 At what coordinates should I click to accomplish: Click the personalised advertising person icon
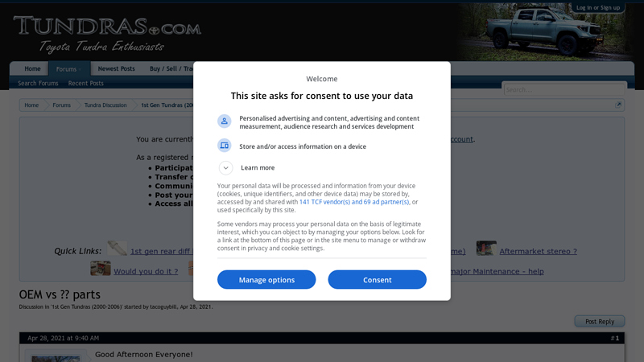(x=225, y=121)
